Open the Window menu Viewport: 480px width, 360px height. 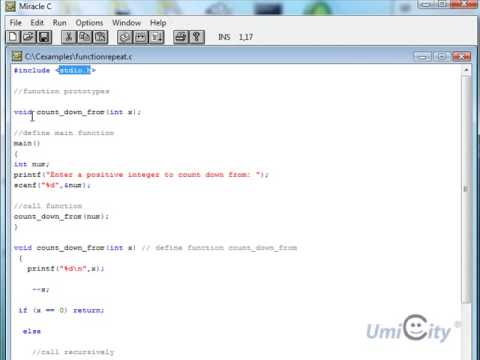point(126,23)
